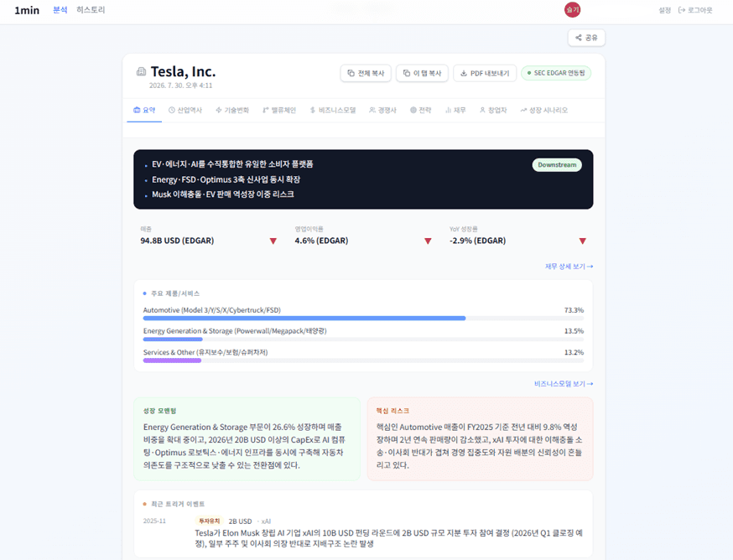The width and height of the screenshot is (733, 560).
Task: Click the 73.3% percentage value
Action: click(574, 310)
